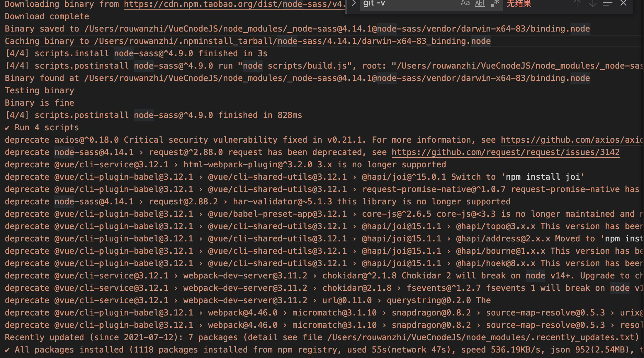Click the '无结果' no-results label
This screenshot has height=358, width=644.
tap(519, 4)
